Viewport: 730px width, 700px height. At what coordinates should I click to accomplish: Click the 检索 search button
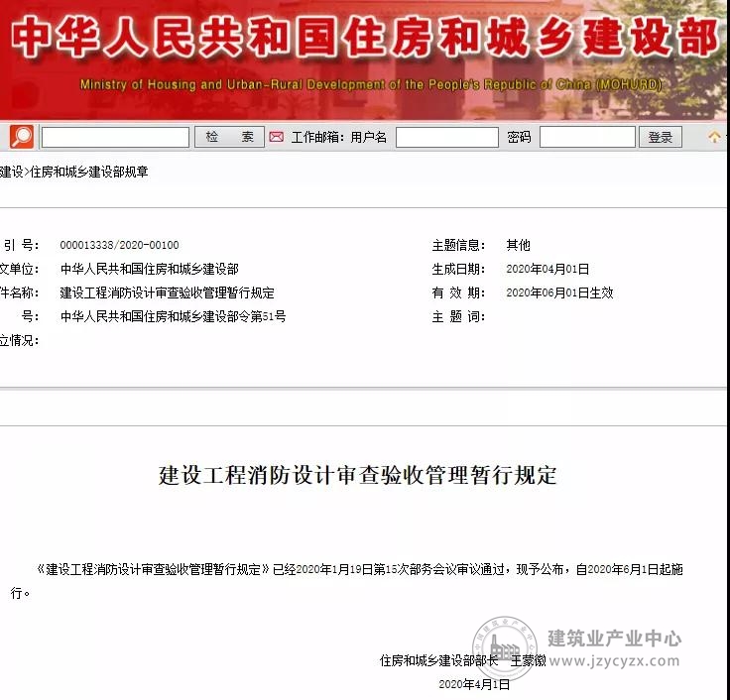[229, 137]
